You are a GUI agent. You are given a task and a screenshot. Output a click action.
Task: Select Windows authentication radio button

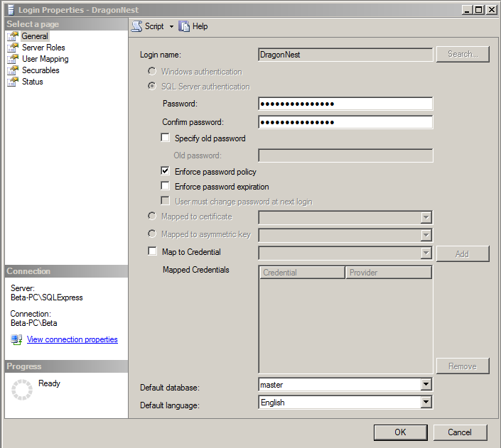tap(152, 71)
